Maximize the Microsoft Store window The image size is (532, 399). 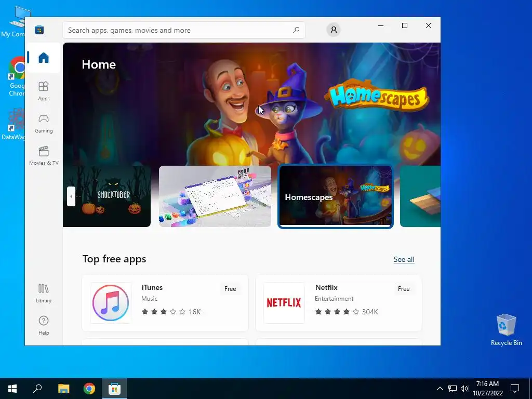pos(404,25)
